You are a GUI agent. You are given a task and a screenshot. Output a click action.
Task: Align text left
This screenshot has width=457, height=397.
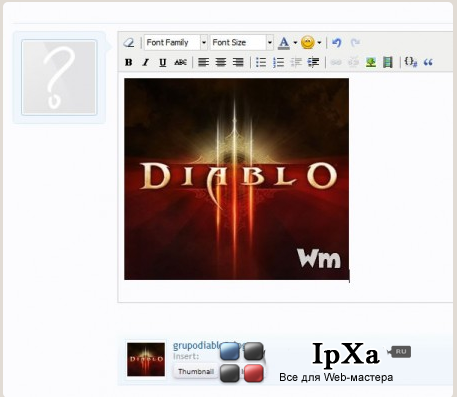pos(203,62)
